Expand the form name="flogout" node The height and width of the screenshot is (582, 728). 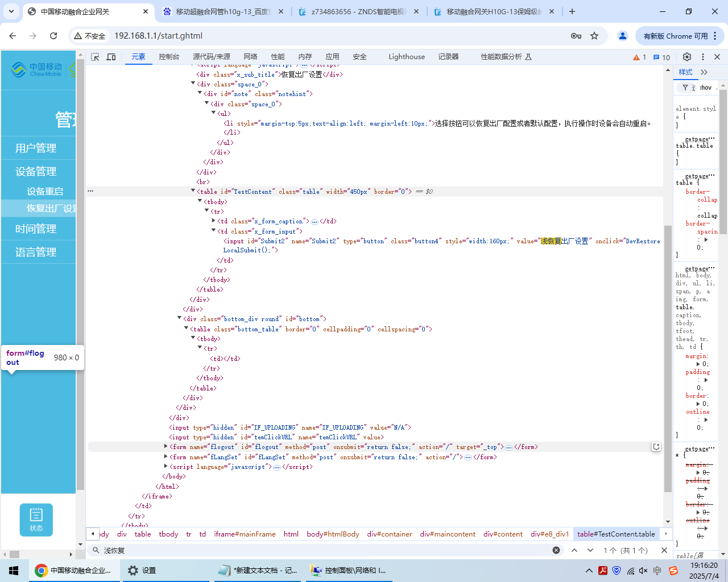pyautogui.click(x=166, y=446)
